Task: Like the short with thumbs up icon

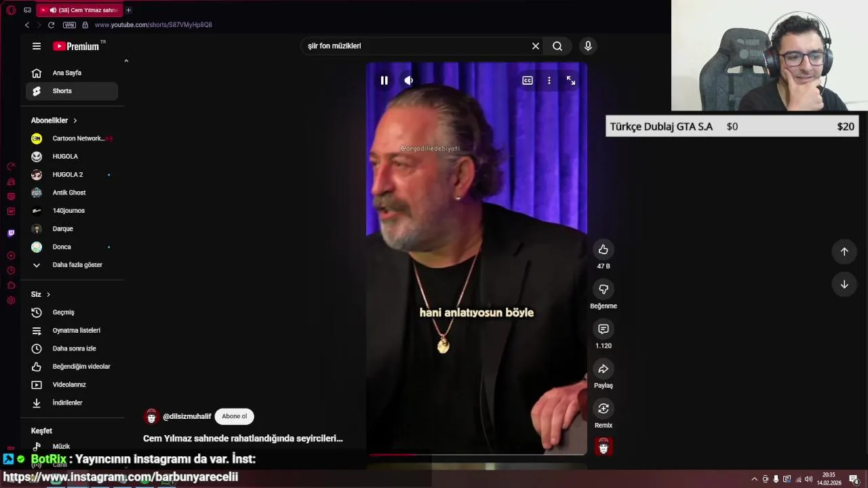Action: pos(603,249)
